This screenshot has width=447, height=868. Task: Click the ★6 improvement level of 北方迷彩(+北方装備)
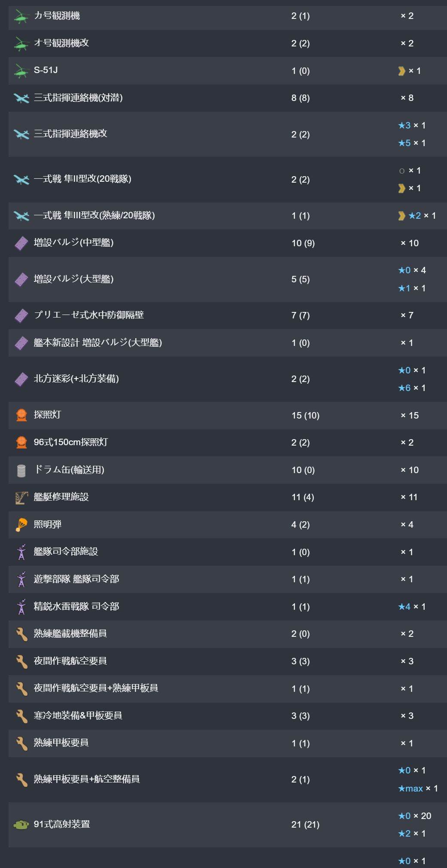tap(404, 388)
